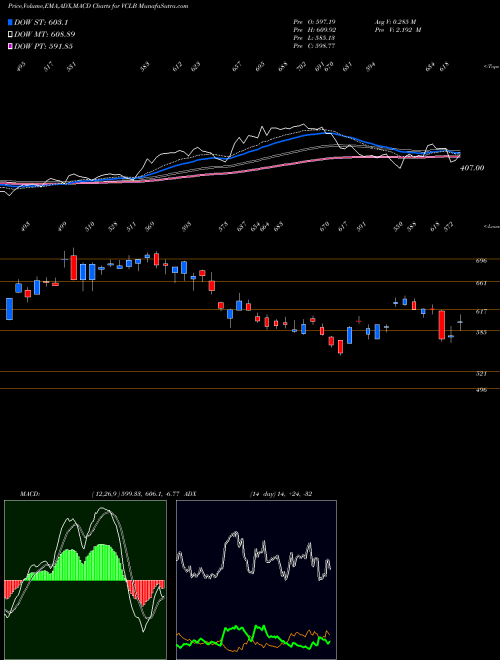The width and height of the screenshot is (500, 660).
Task: Click the white DOW MT legend swatch
Action: [x=10, y=34]
